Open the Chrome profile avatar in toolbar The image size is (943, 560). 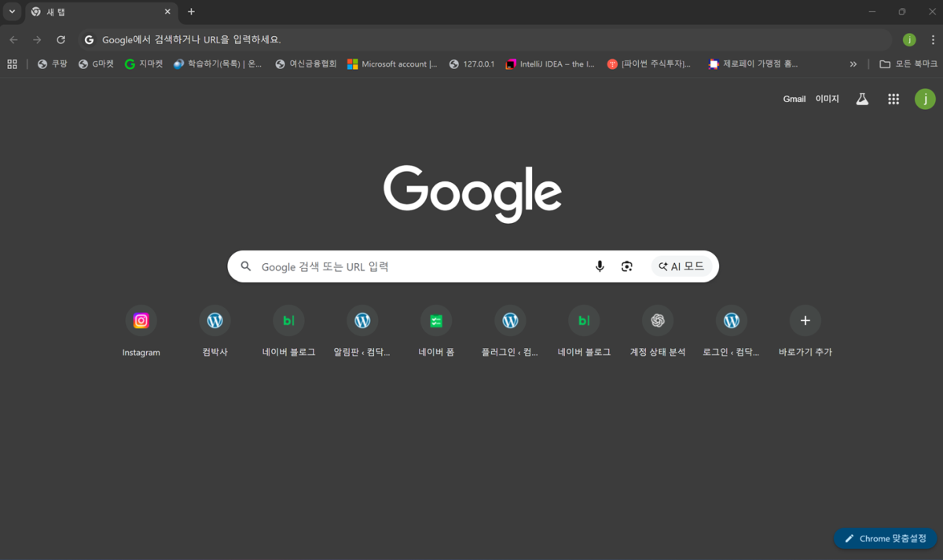coord(909,40)
